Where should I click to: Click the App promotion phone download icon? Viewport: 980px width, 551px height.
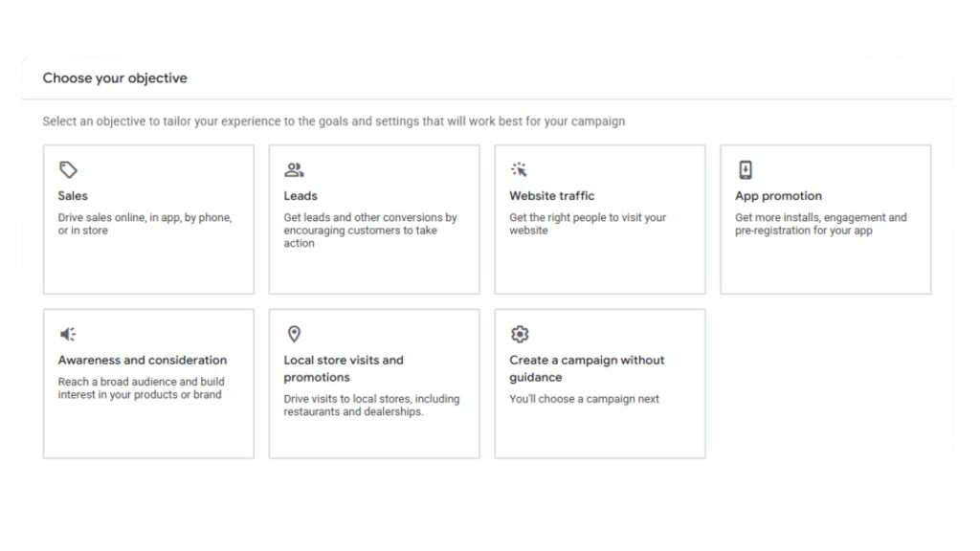click(746, 170)
